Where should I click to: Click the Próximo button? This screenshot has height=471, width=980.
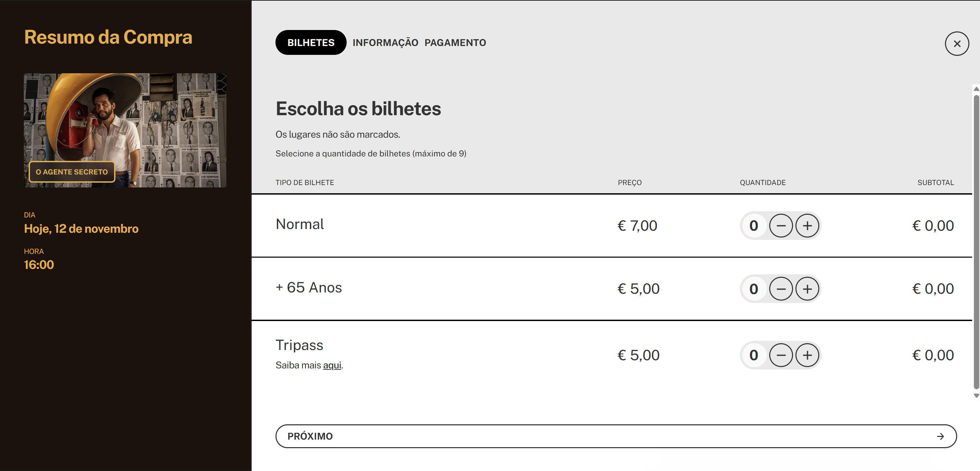click(x=616, y=436)
